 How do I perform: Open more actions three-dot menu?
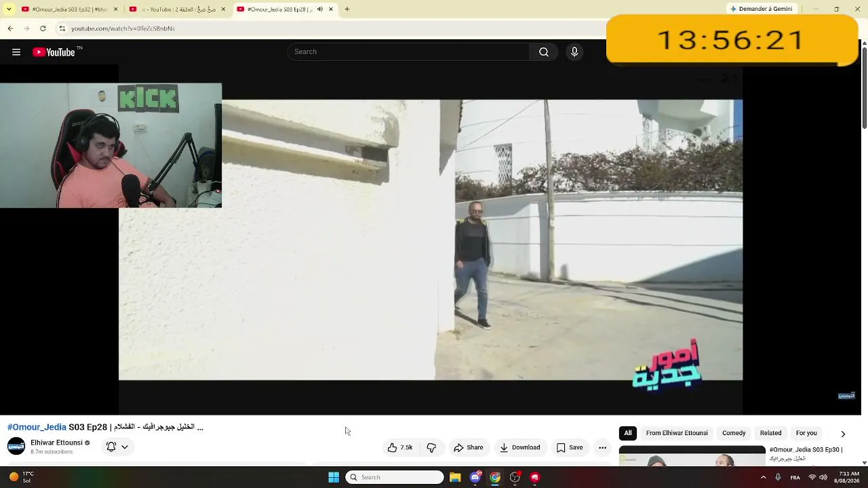602,447
